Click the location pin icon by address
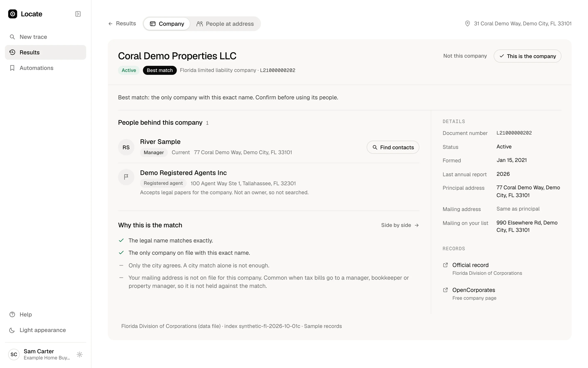The width and height of the screenshot is (588, 368). [x=467, y=24]
